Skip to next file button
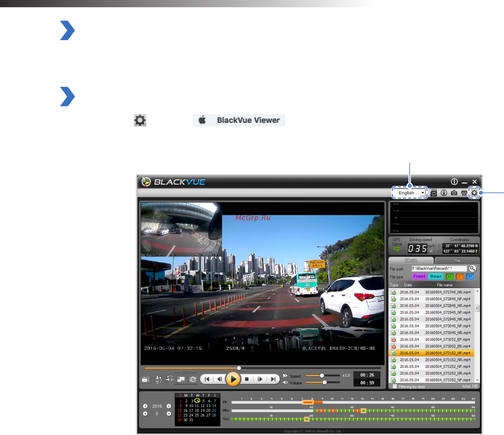Screen dimensions: 504x435 [x=273, y=379]
